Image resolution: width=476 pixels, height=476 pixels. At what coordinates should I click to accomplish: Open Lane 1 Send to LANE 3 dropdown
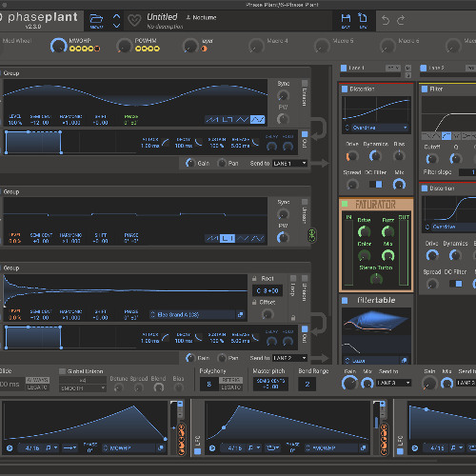click(x=393, y=383)
